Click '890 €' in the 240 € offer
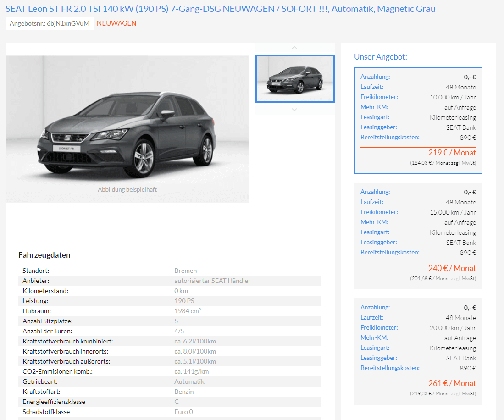 [x=468, y=253]
